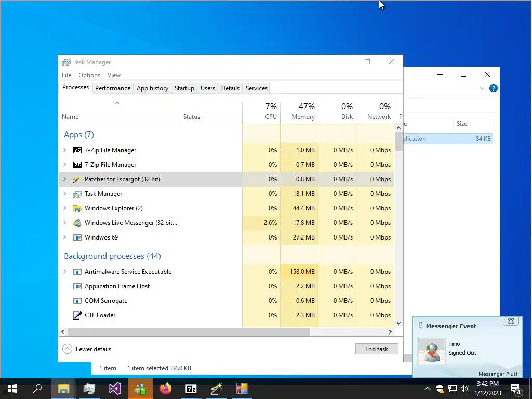Click the Application Frame Host icon
Viewport: 532px width, 399px height.
click(77, 286)
